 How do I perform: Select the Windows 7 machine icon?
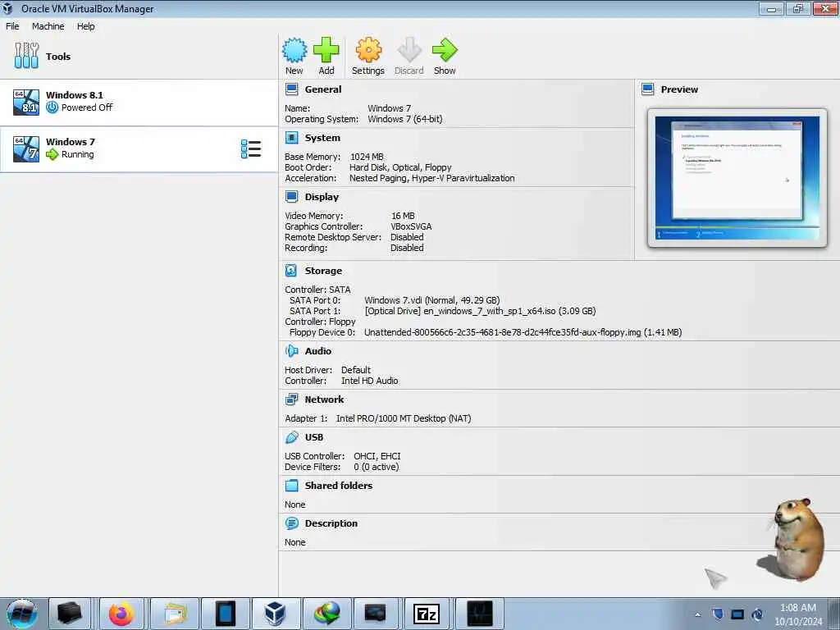point(26,149)
